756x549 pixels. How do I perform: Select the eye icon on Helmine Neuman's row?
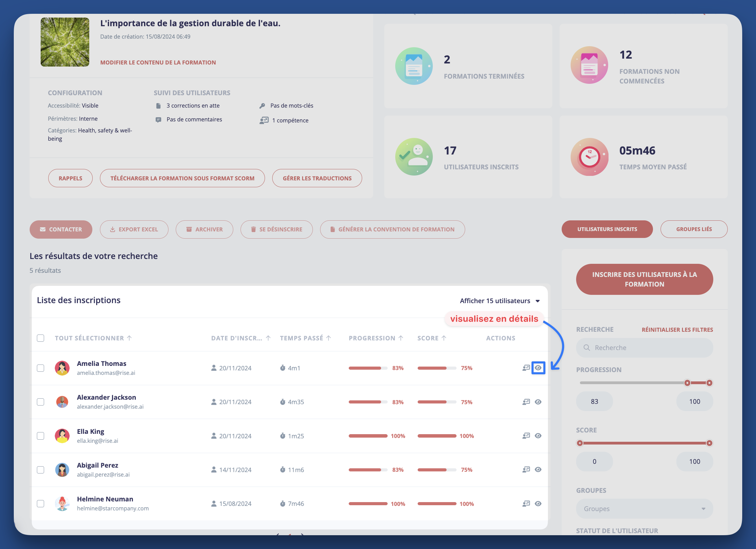539,503
